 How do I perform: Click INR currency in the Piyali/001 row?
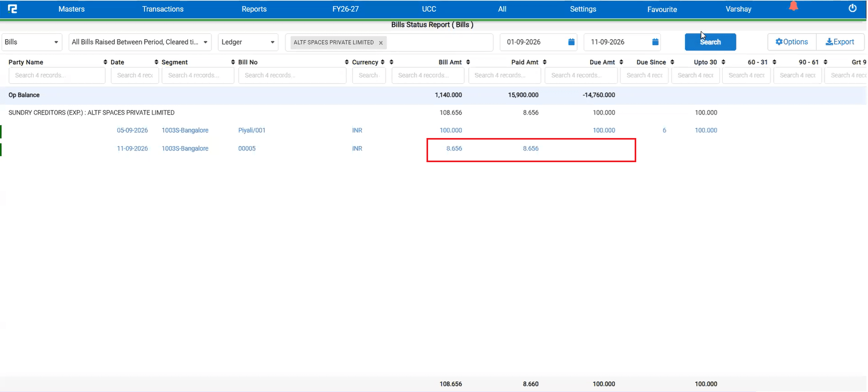click(x=357, y=130)
